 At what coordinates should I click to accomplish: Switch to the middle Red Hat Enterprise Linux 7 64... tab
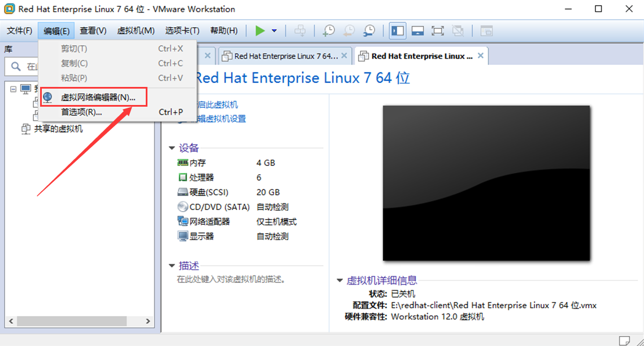(x=285, y=56)
